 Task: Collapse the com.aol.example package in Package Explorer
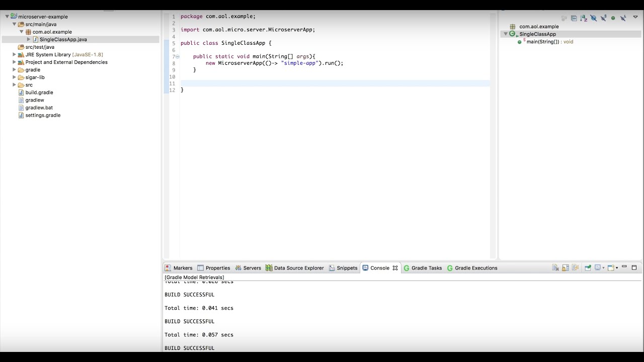(22, 32)
